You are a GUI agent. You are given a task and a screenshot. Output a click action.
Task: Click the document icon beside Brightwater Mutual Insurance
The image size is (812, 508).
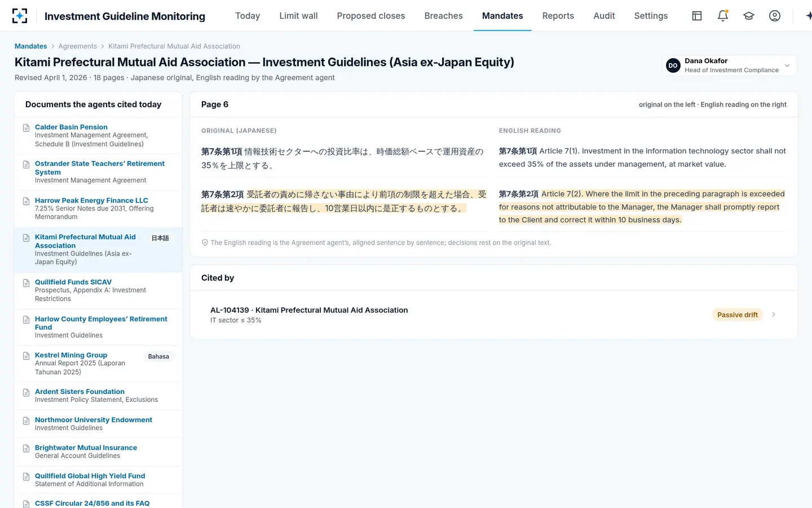26,448
